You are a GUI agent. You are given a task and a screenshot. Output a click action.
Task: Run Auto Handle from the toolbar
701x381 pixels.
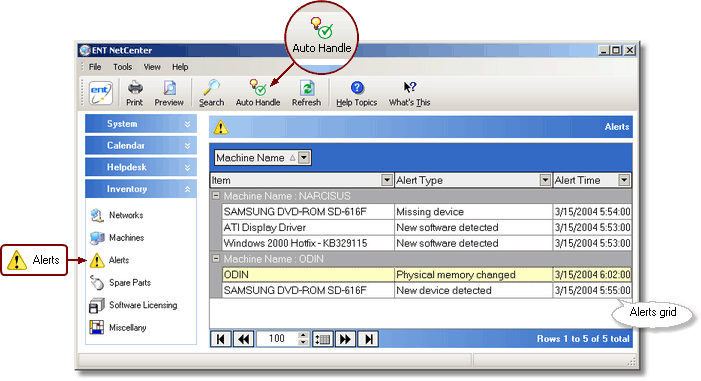pyautogui.click(x=258, y=93)
